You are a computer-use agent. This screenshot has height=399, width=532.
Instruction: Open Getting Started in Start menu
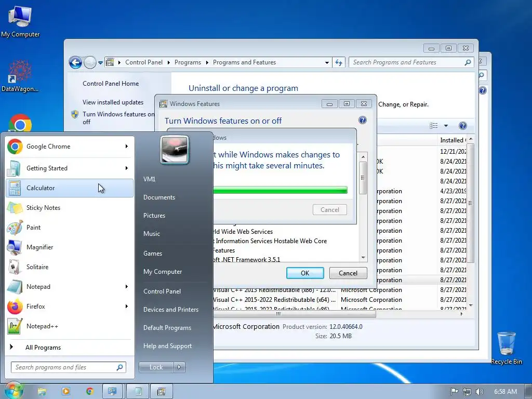(x=70, y=168)
